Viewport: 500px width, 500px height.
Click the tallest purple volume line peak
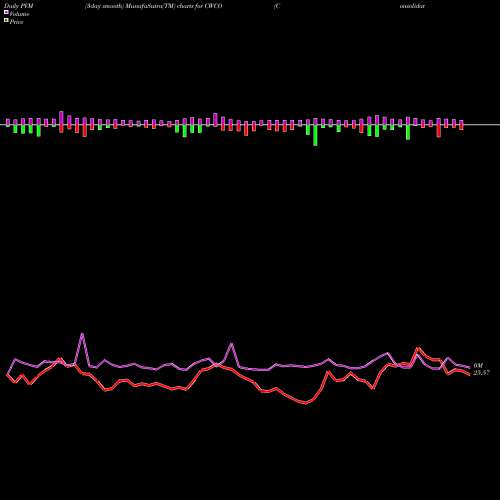coord(82,334)
